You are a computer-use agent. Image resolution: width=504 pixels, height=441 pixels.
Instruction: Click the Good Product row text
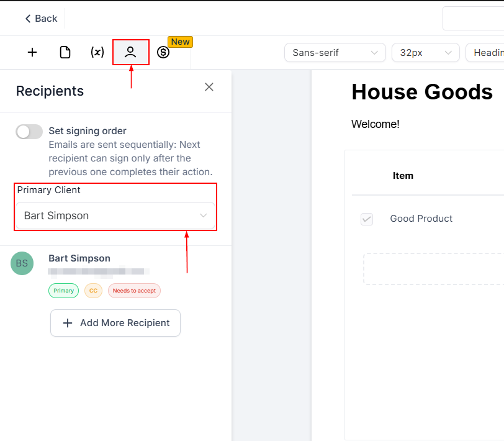click(421, 219)
